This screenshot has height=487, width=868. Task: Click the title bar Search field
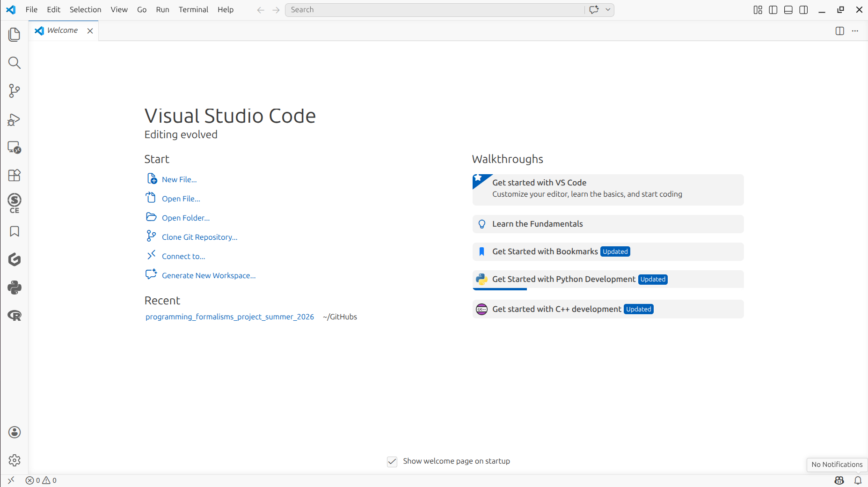click(x=435, y=10)
